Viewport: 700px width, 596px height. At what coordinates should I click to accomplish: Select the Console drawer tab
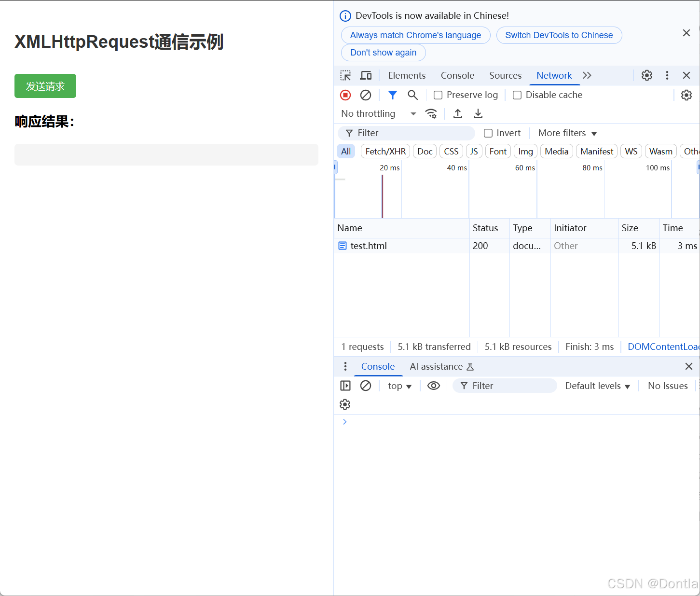(x=378, y=366)
